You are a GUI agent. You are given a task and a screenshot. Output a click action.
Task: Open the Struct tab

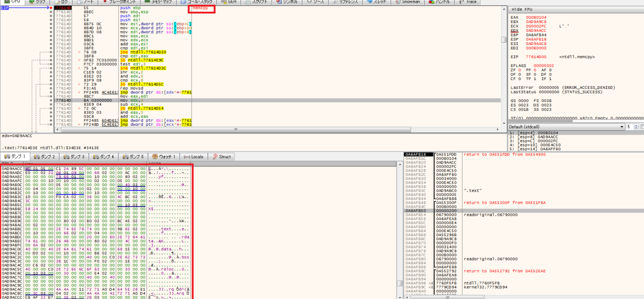(x=222, y=157)
